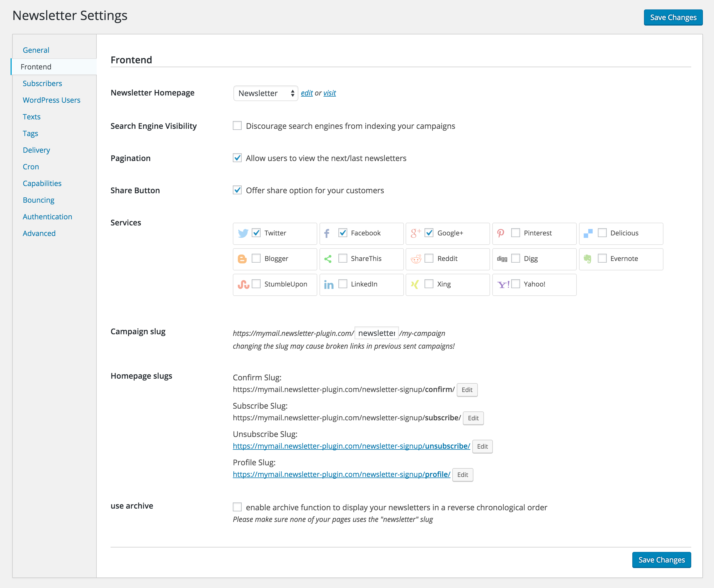The width and height of the screenshot is (714, 588).
Task: Click the StumbleUpon logo icon
Action: [243, 284]
